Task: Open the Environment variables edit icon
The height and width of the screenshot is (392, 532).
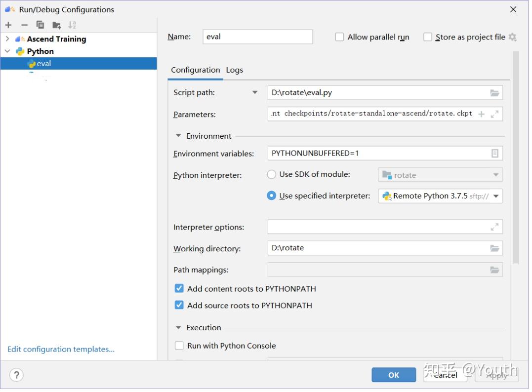Action: click(494, 154)
